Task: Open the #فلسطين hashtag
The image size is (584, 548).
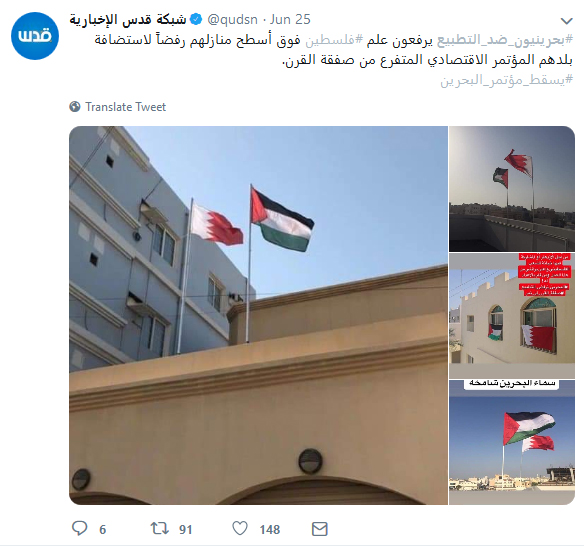Action: [x=334, y=40]
